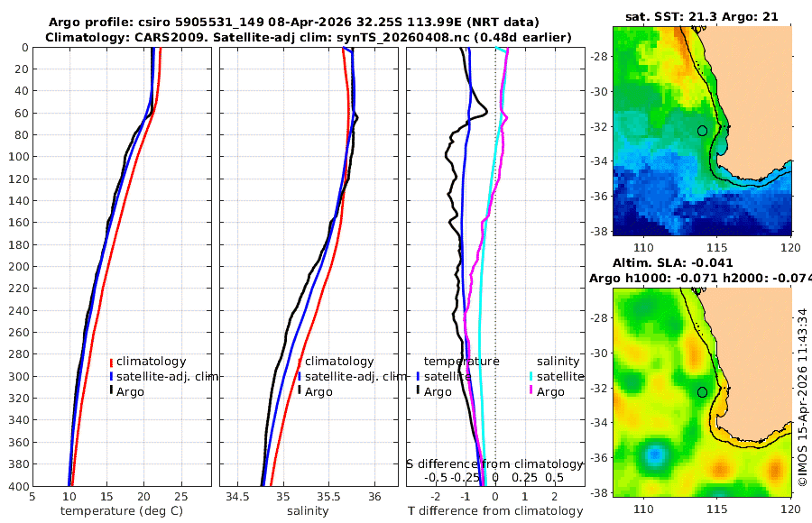Click the Altim. SLA -0.041 label
The width and height of the screenshot is (812, 523).
[x=673, y=262]
